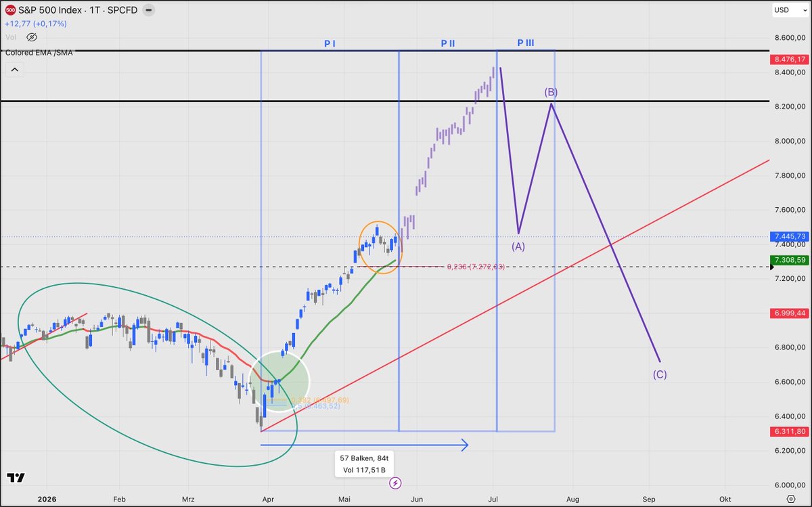812x507 pixels.
Task: Click the Okt label on the time axis
Action: (x=726, y=498)
